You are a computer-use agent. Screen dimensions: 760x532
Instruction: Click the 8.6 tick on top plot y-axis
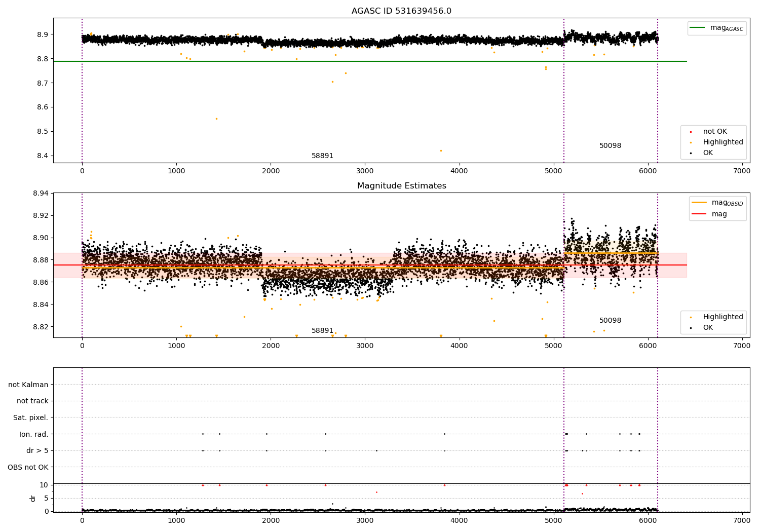(x=43, y=107)
